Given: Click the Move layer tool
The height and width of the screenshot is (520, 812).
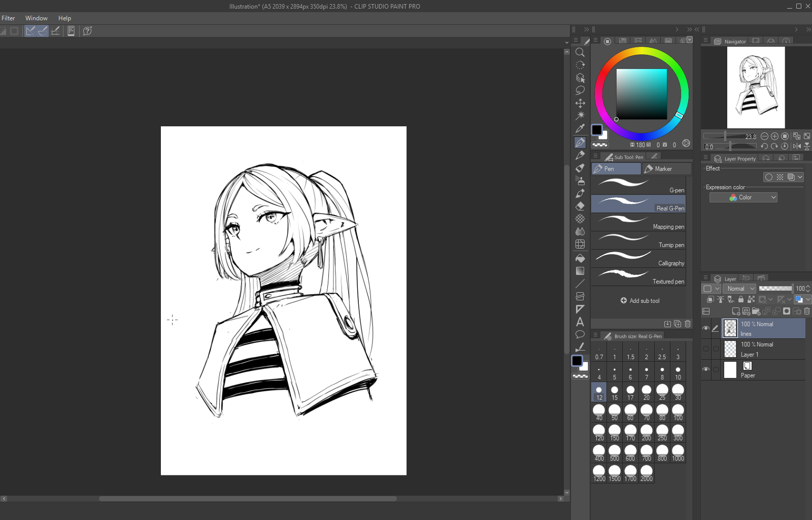Looking at the screenshot, I should [580, 103].
